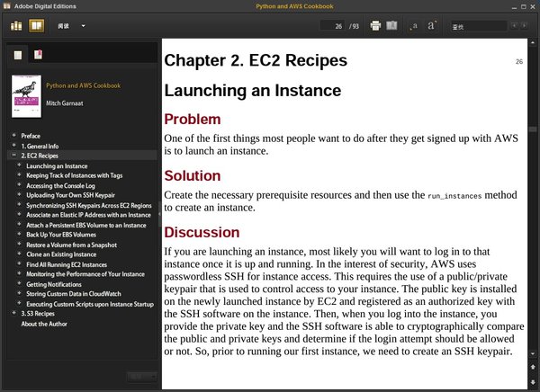540x392 pixels.
Task: Increase text size with large 'a' icon
Action: pyautogui.click(x=431, y=25)
